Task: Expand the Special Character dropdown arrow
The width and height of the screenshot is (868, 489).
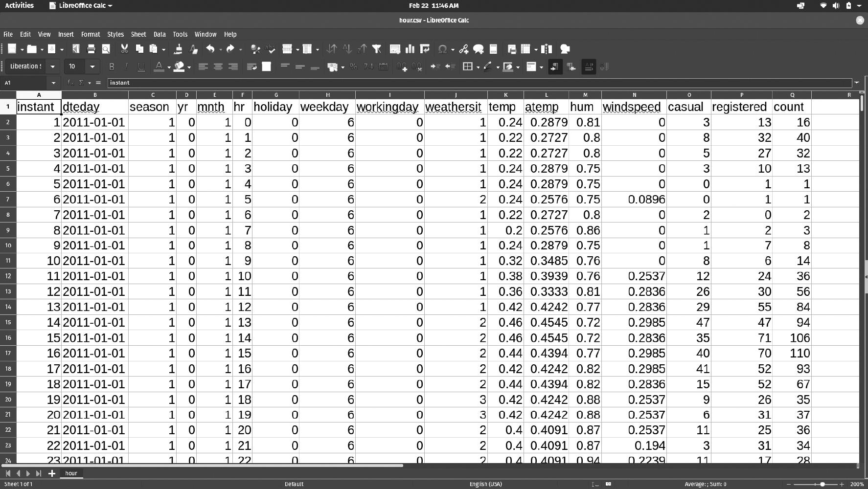Action: pos(453,49)
